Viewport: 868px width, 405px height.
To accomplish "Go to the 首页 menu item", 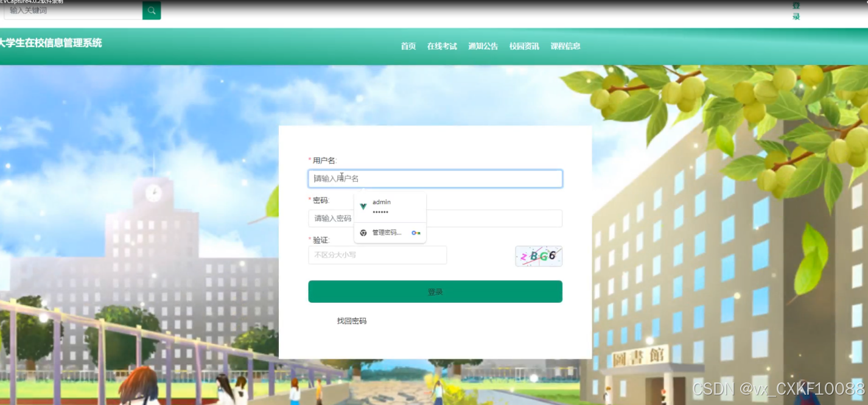I will pos(408,46).
